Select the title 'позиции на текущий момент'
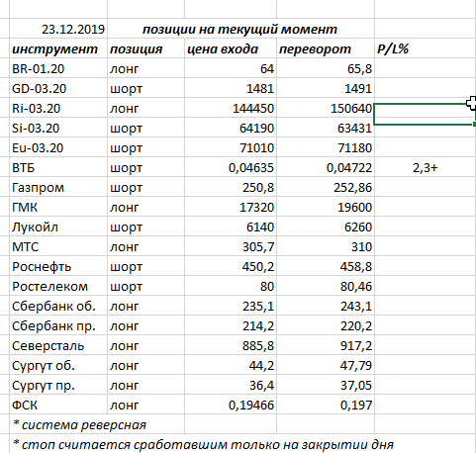 pyautogui.click(x=239, y=29)
